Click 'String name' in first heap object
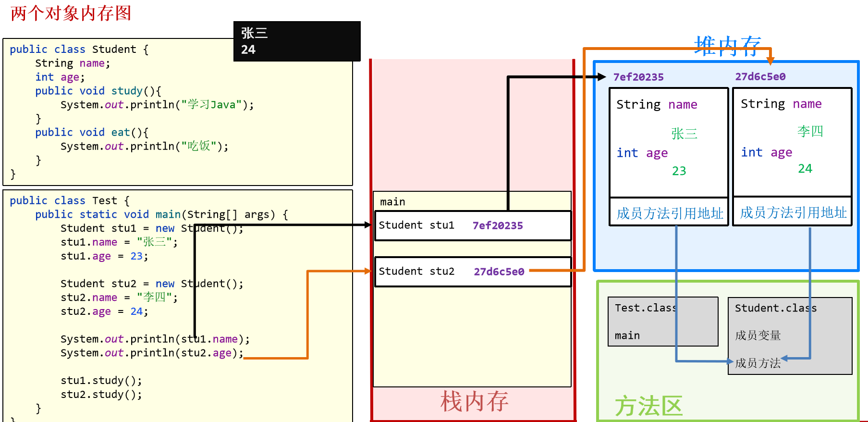The width and height of the screenshot is (868, 422). point(657,104)
